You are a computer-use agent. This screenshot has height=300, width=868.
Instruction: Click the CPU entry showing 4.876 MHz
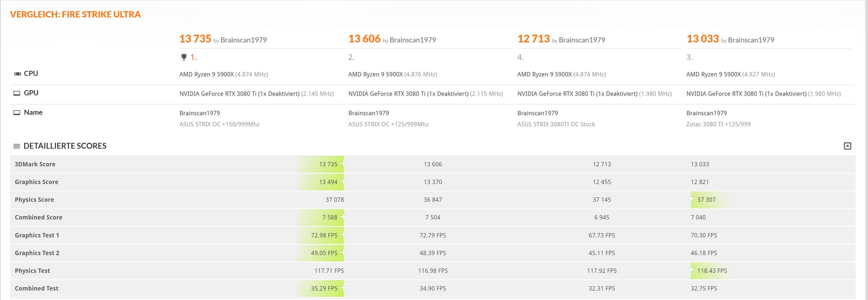pos(393,74)
